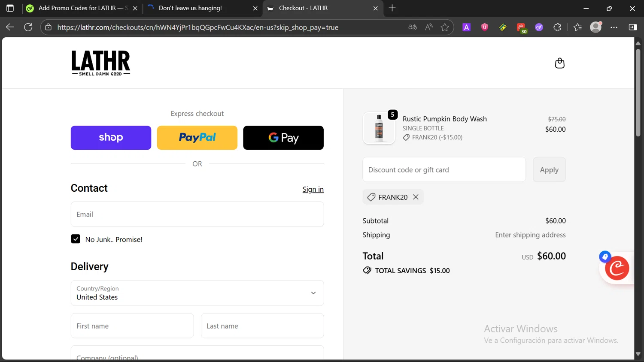
Task: Open the favorites list icon
Action: [x=577, y=27]
